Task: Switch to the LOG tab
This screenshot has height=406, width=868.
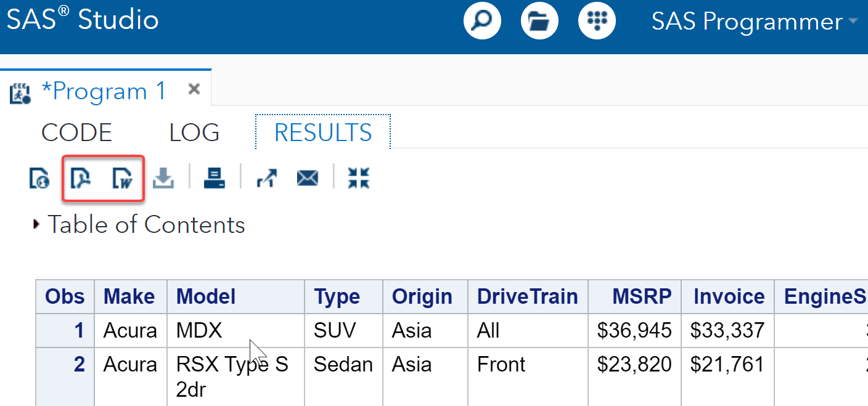Action: tap(194, 133)
